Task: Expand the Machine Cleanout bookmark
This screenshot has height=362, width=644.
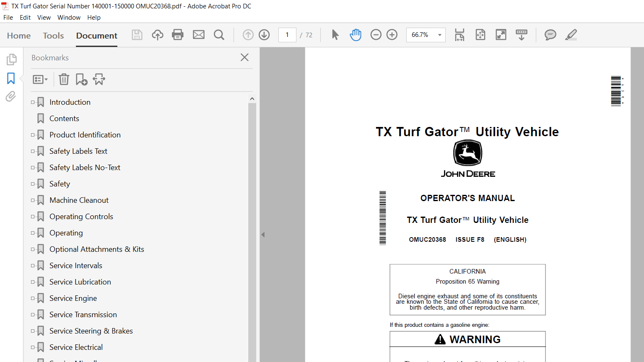Action: tap(33, 200)
